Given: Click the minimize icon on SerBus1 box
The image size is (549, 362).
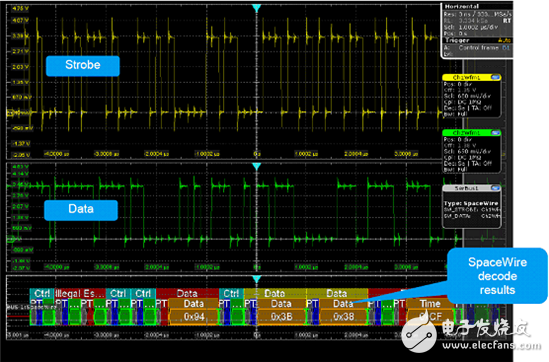Looking at the screenshot, I should 495,188.
